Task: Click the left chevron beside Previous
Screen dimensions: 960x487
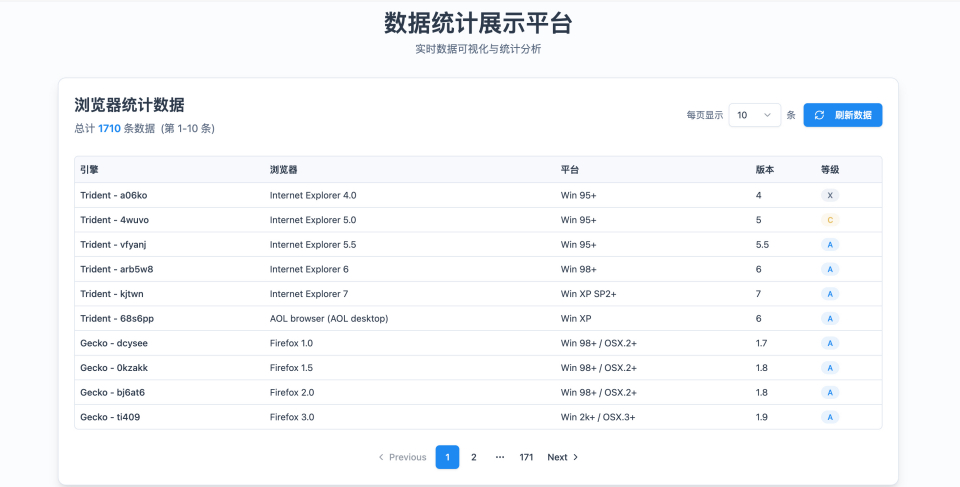Action: point(381,457)
